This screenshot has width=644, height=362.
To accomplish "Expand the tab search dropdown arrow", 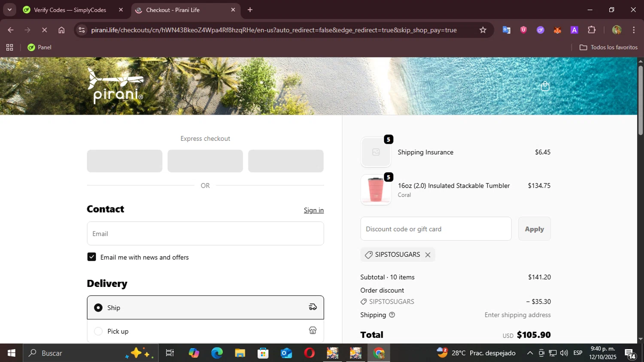I will (9, 9).
